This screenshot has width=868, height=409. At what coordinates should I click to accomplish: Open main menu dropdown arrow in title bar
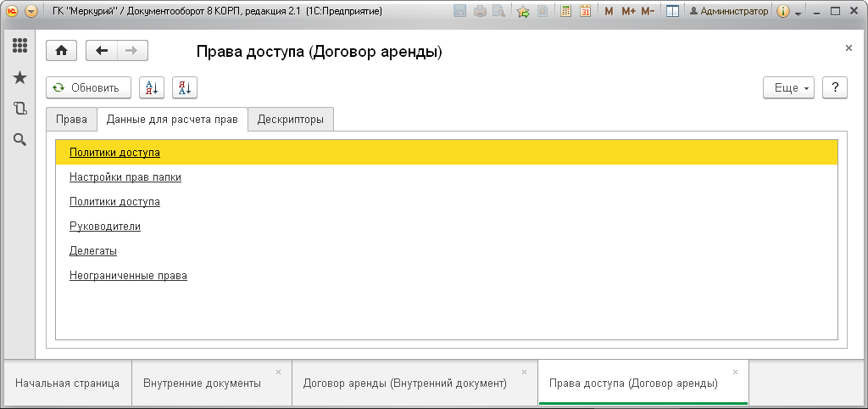point(31,10)
